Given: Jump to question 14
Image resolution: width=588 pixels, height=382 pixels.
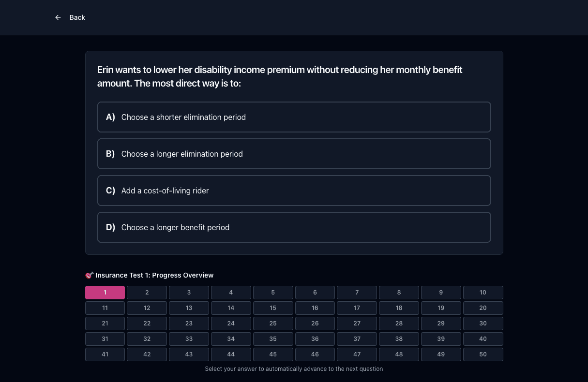Looking at the screenshot, I should point(231,308).
